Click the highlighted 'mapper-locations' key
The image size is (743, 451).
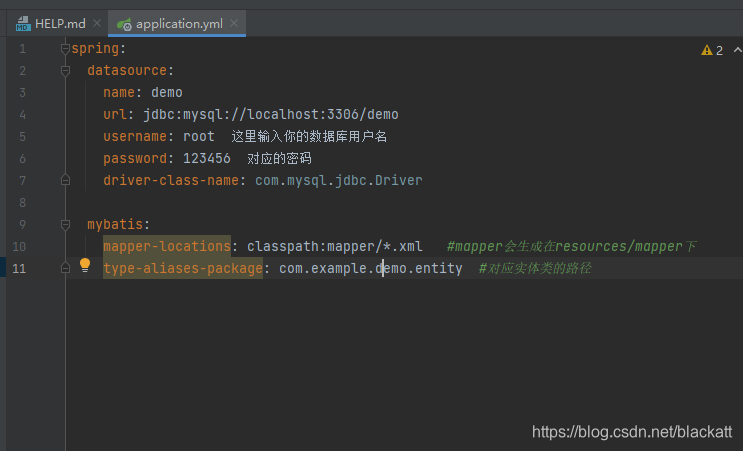(167, 246)
